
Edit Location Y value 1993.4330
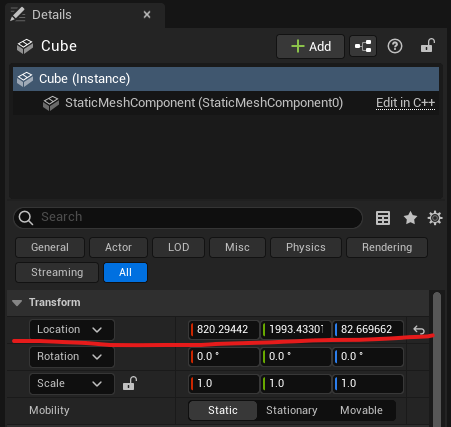[296, 330]
